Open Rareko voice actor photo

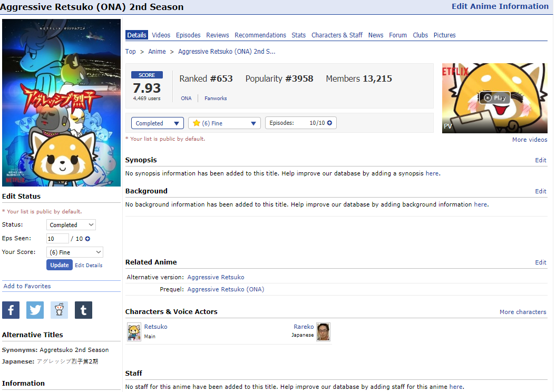(324, 332)
